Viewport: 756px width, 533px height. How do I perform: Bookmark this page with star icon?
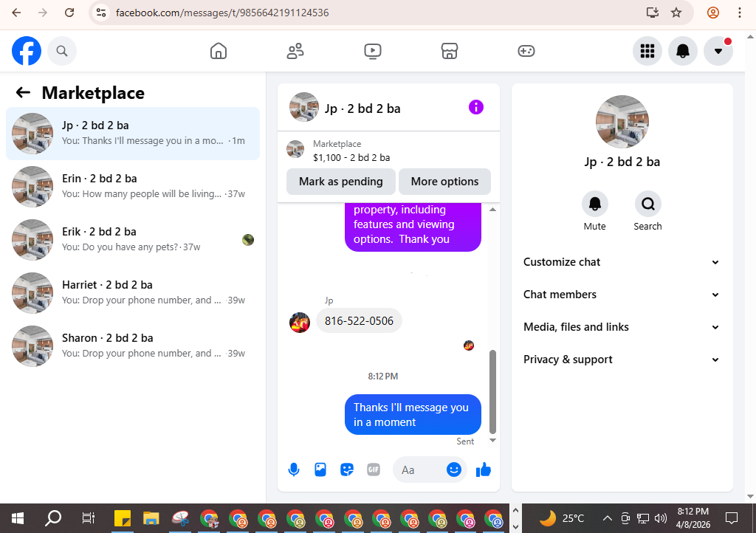[x=676, y=13]
